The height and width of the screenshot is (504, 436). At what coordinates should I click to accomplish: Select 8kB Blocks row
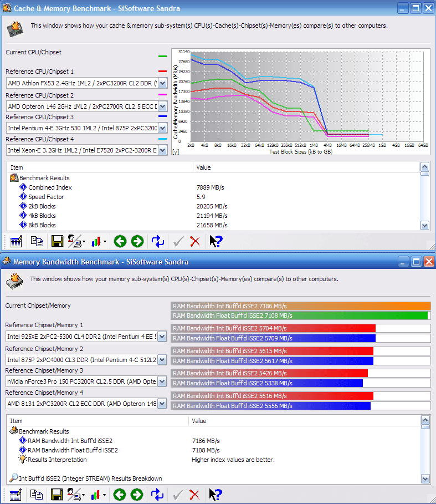point(213,225)
